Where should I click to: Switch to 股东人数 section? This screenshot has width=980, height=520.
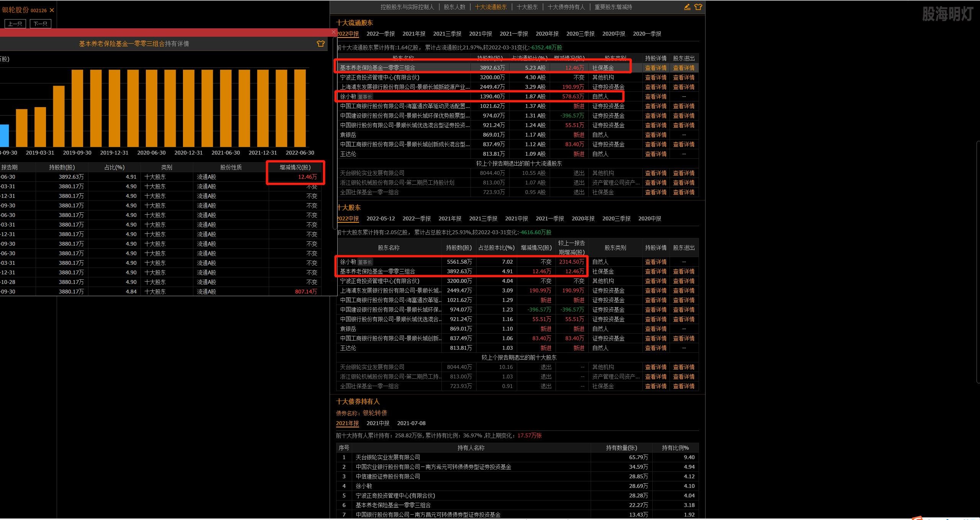pos(454,7)
